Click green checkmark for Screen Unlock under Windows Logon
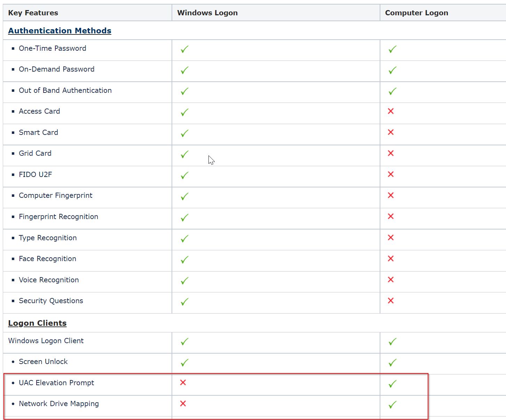Image resolution: width=506 pixels, height=420 pixels. click(x=184, y=363)
